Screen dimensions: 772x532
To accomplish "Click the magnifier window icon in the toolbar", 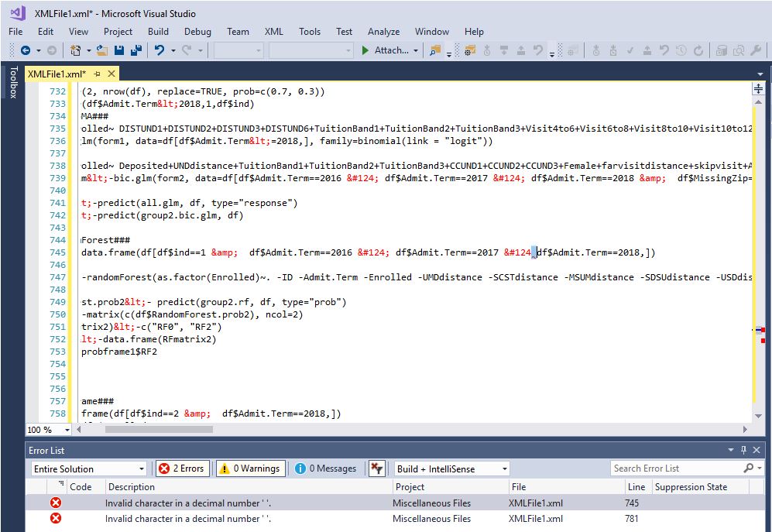I will tap(739, 50).
